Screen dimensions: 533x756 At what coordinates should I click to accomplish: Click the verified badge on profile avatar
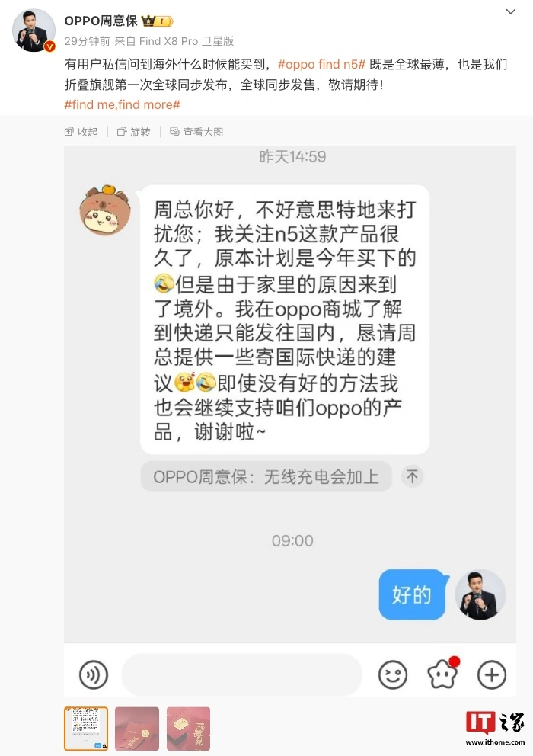(x=49, y=46)
